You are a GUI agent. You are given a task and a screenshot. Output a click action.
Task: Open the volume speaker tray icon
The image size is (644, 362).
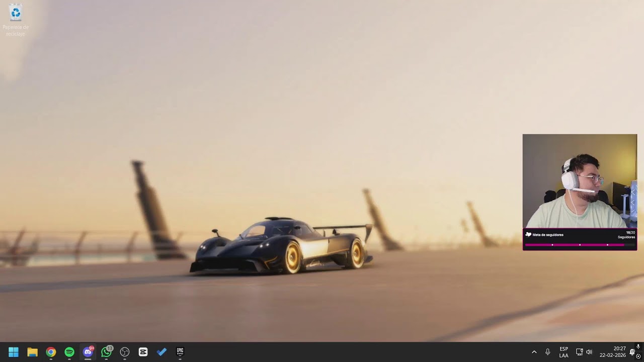[589, 352]
